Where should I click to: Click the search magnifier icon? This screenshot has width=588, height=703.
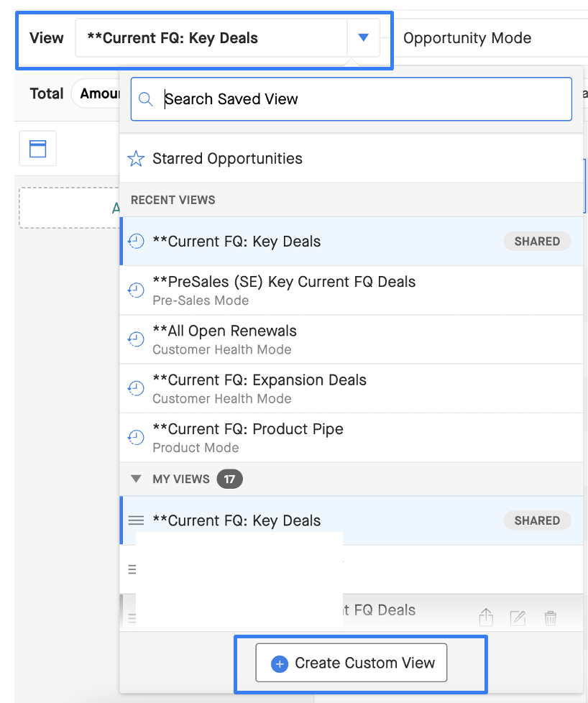(146, 99)
